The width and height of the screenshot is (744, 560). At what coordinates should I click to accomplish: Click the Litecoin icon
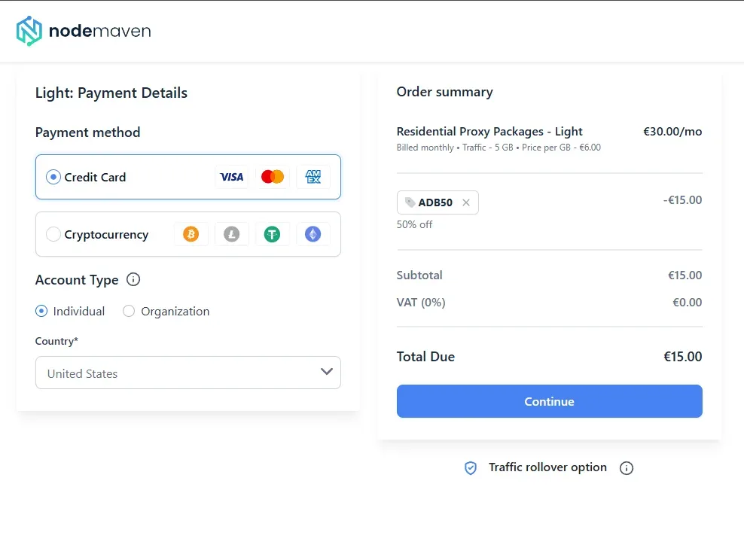232,234
